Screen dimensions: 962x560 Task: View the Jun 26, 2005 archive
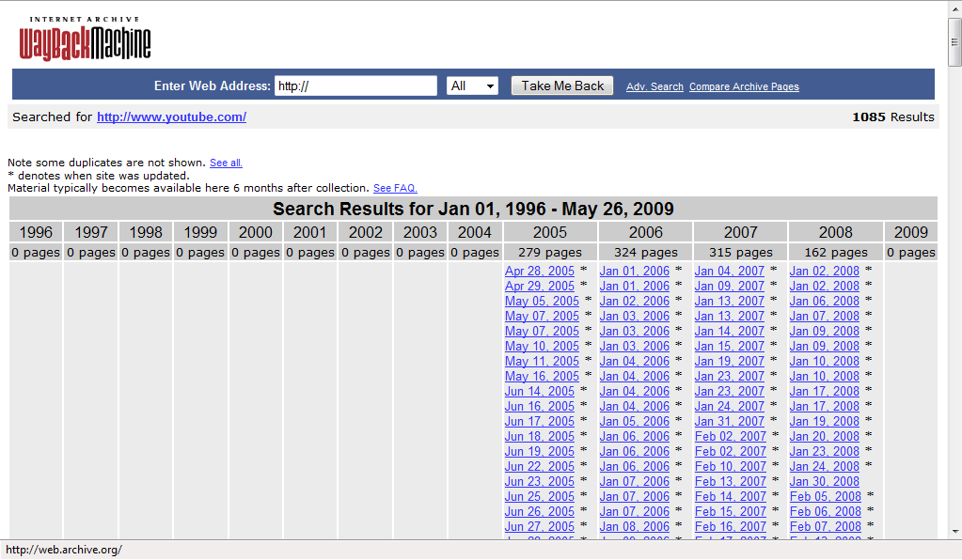click(x=539, y=511)
